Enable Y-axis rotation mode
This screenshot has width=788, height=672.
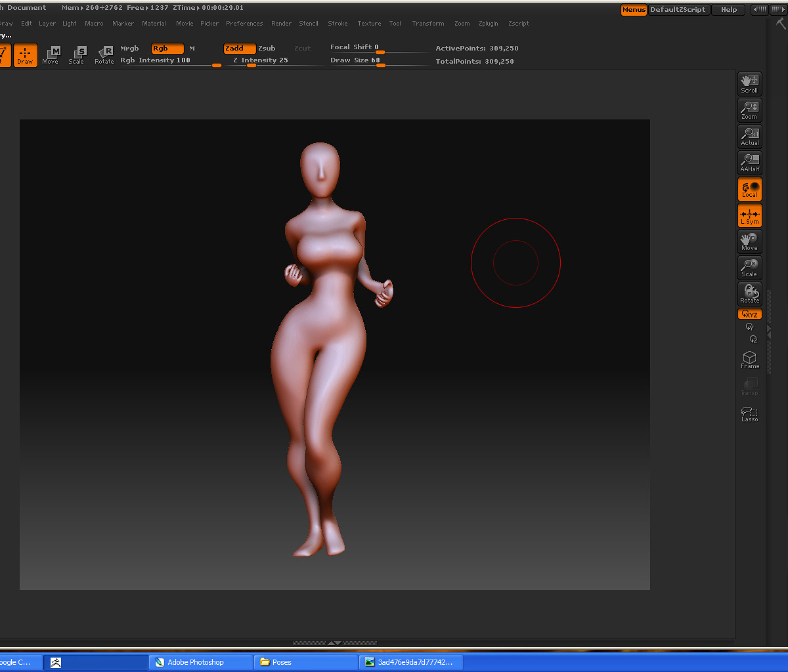click(749, 326)
